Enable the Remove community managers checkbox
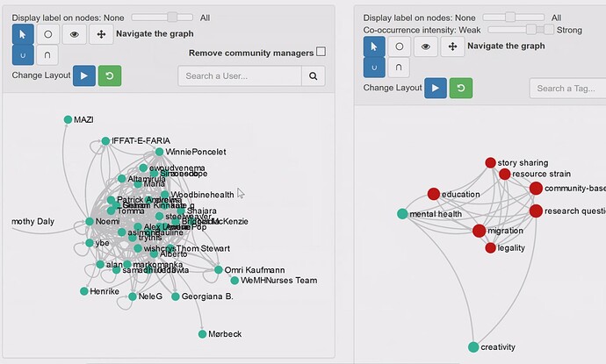 (x=321, y=53)
